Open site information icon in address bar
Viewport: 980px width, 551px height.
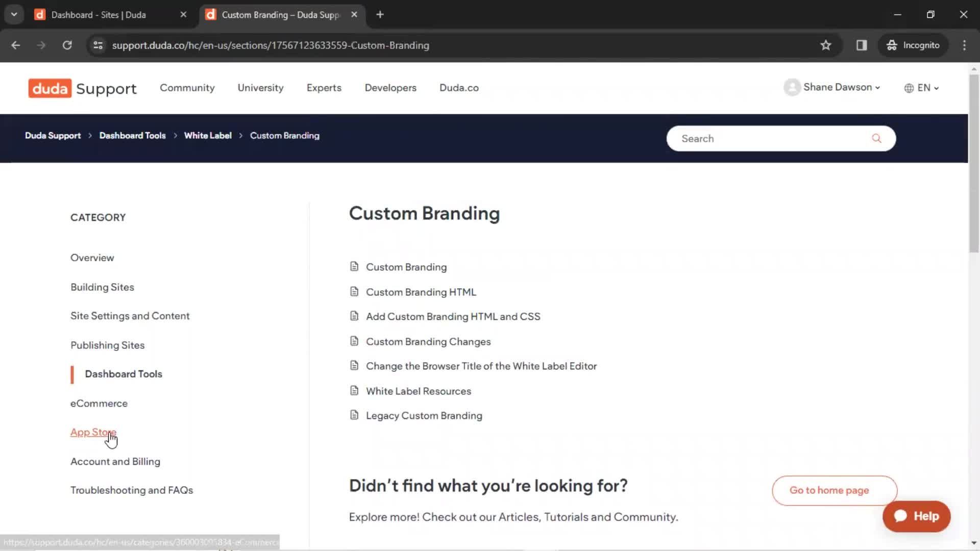(98, 45)
